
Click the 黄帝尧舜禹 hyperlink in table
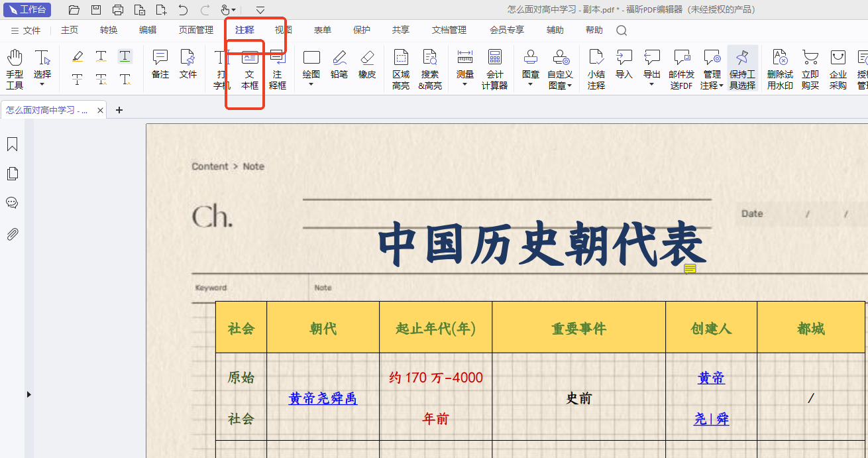(323, 398)
